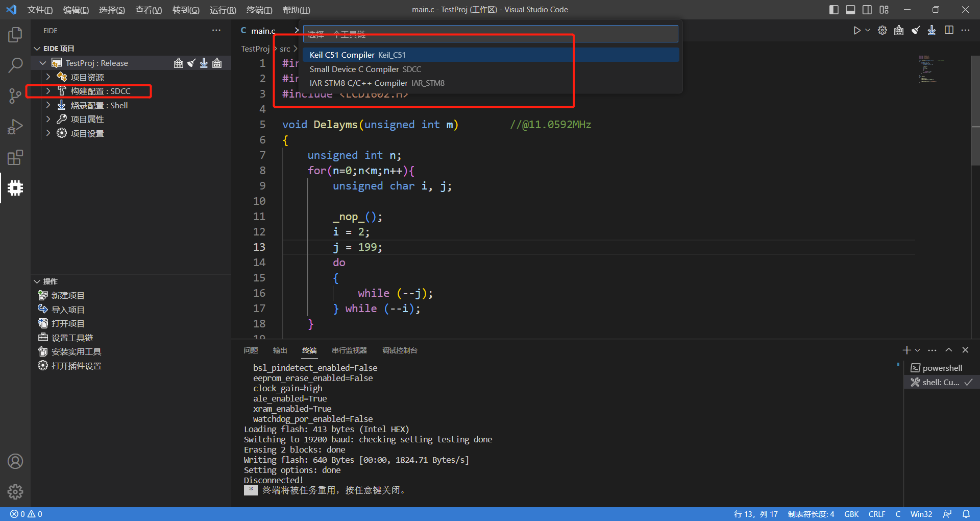Collapse the 操作 section

click(x=37, y=281)
